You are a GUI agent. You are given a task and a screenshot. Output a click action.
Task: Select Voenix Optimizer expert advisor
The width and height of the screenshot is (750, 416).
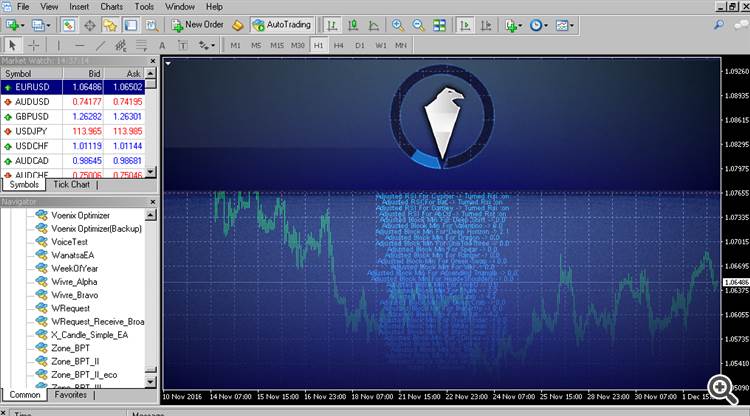(x=80, y=216)
